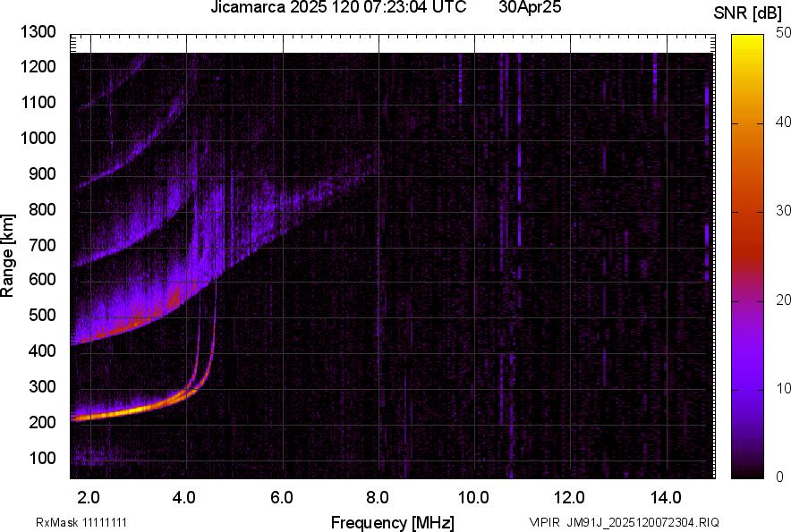Click the 900 range tick label
The width and height of the screenshot is (791, 532).
(x=42, y=174)
